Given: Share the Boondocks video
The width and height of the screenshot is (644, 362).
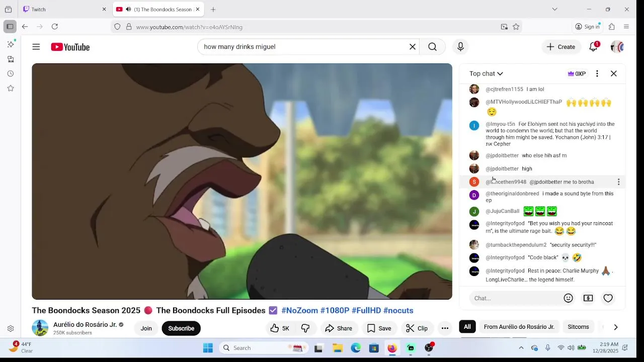Looking at the screenshot, I should [x=339, y=328].
